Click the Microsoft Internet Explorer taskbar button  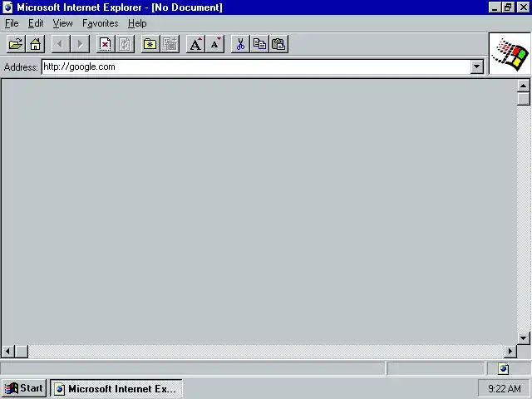pos(116,388)
